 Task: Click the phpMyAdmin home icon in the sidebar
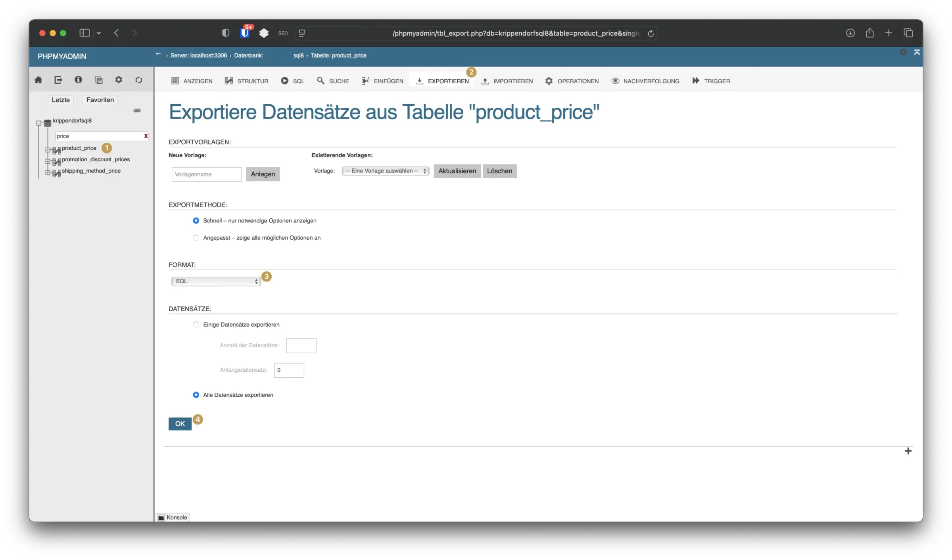tap(38, 80)
